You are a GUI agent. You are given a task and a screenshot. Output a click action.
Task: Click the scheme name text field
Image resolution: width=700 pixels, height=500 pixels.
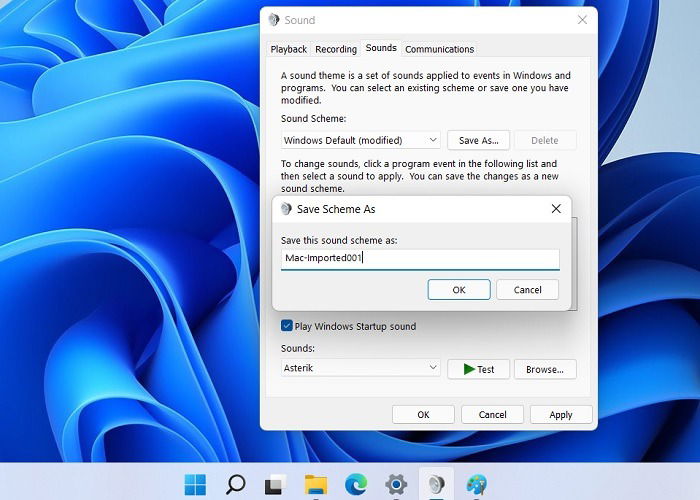[x=420, y=259]
